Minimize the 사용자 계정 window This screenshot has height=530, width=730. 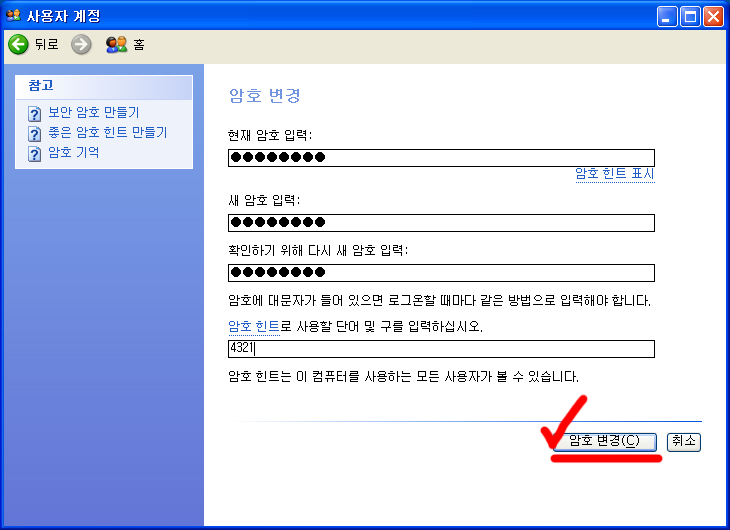667,16
